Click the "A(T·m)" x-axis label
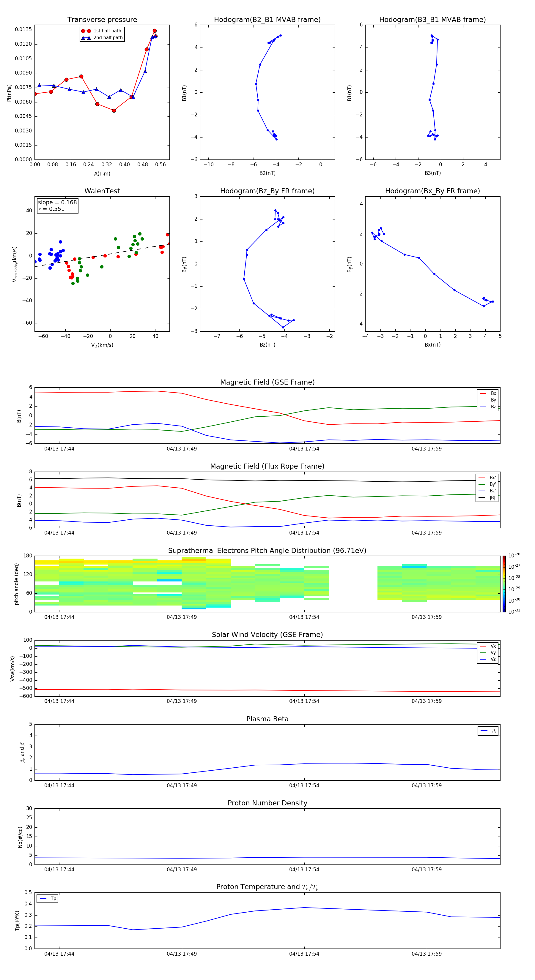The width and height of the screenshot is (535, 980). pos(102,174)
